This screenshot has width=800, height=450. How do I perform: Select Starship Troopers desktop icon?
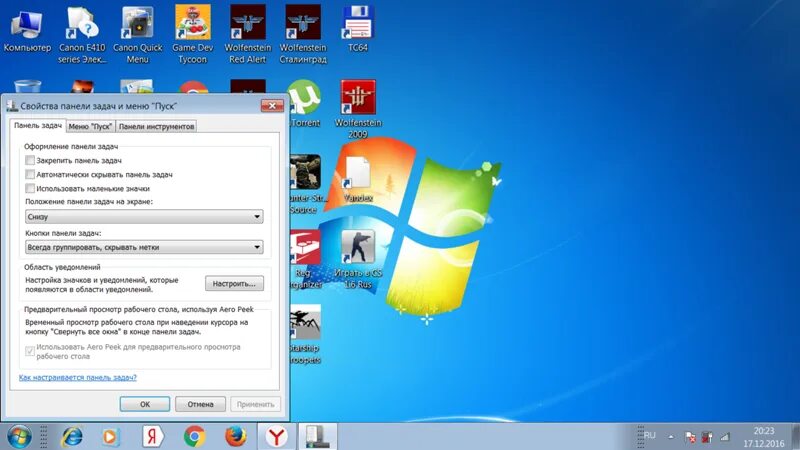305,334
